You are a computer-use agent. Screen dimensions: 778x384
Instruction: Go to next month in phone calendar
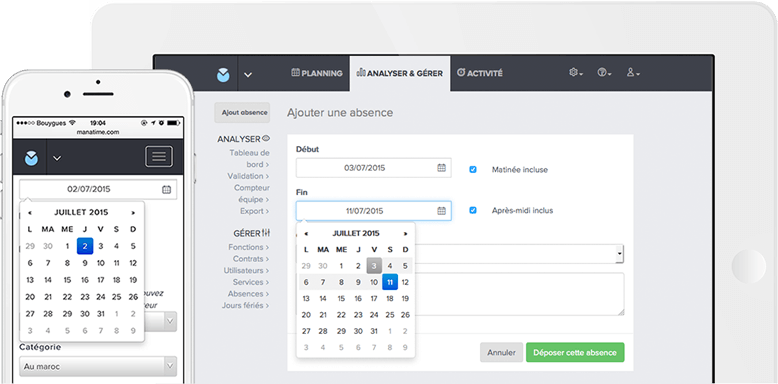(133, 213)
